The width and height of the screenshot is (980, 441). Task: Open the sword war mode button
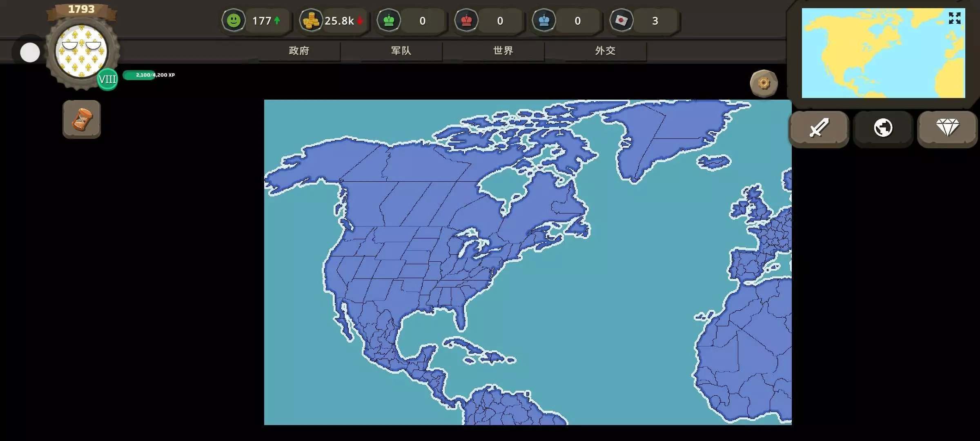(819, 128)
